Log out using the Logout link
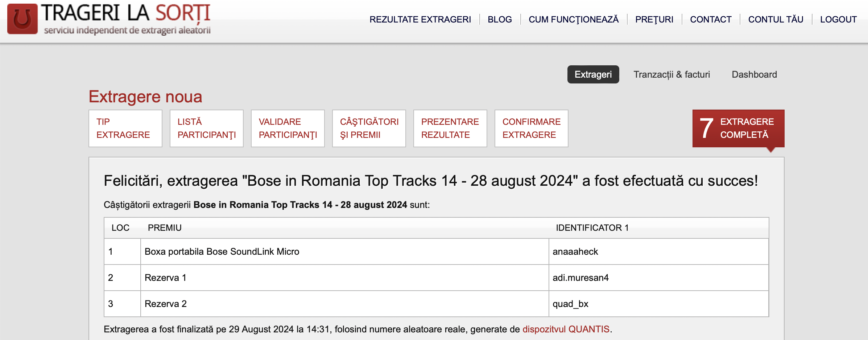This screenshot has height=340, width=868. [x=838, y=20]
